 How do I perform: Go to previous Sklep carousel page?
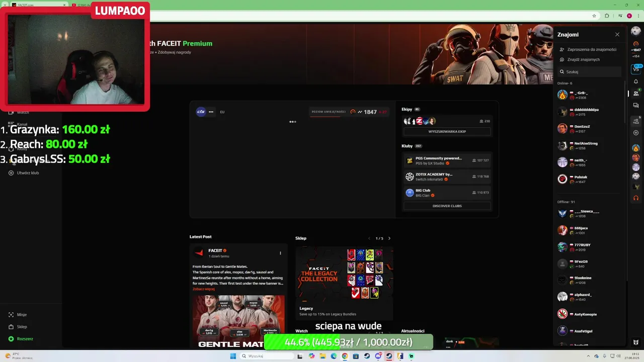coord(369,238)
